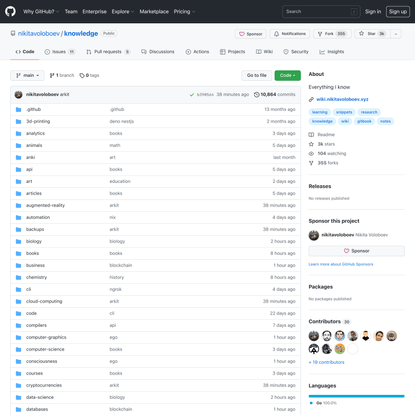Click the Notifications bell button
415x415 pixels.
pos(290,34)
